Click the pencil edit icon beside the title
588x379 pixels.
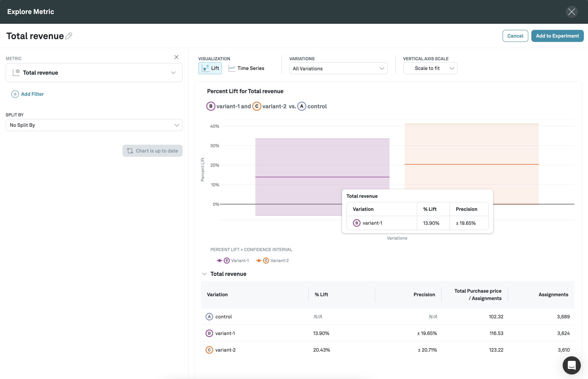point(69,36)
